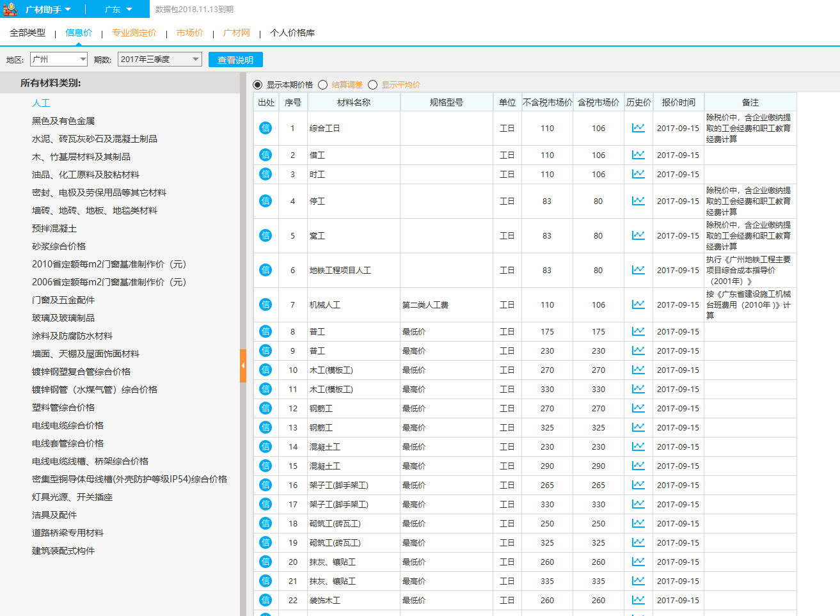The image size is (840, 616).
Task: Select the 涂料及防腐防水材料 category
Action: tap(72, 336)
